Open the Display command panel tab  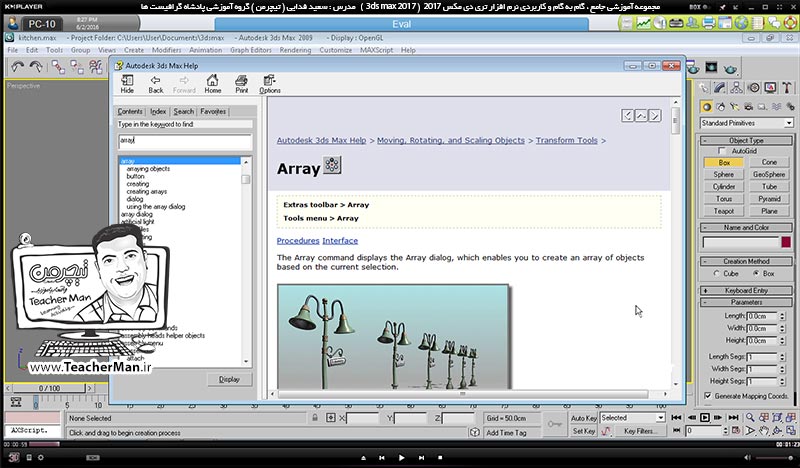click(770, 88)
